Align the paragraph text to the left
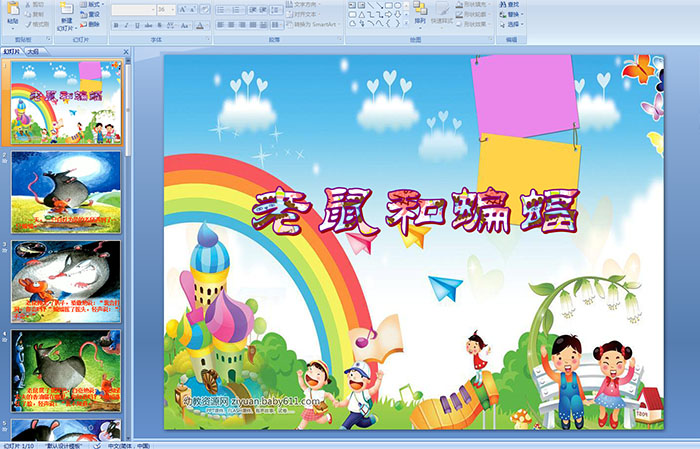The image size is (700, 449). coord(221,25)
